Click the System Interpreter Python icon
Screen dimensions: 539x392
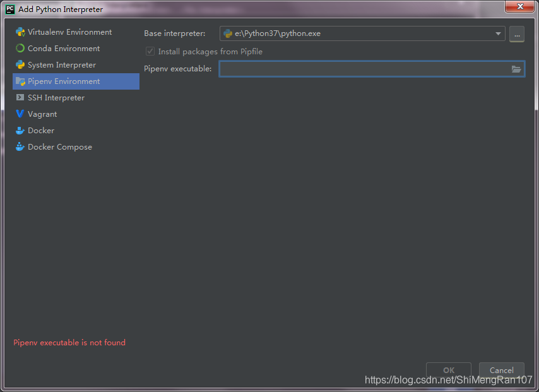tap(20, 65)
